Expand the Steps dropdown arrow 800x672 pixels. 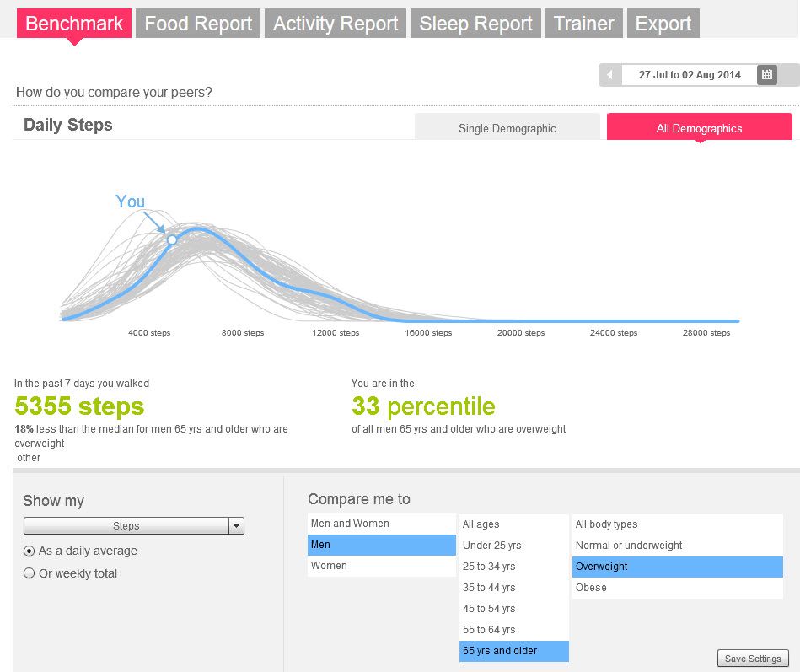(236, 525)
